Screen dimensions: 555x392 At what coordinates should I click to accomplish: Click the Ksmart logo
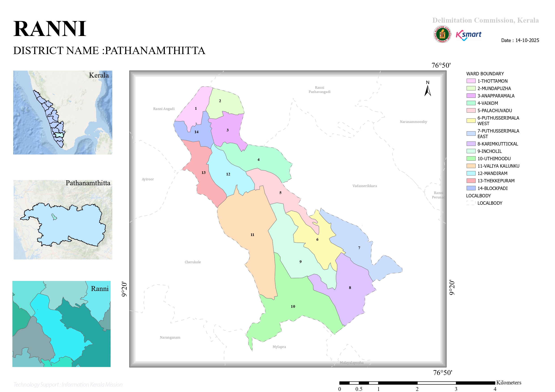point(468,35)
